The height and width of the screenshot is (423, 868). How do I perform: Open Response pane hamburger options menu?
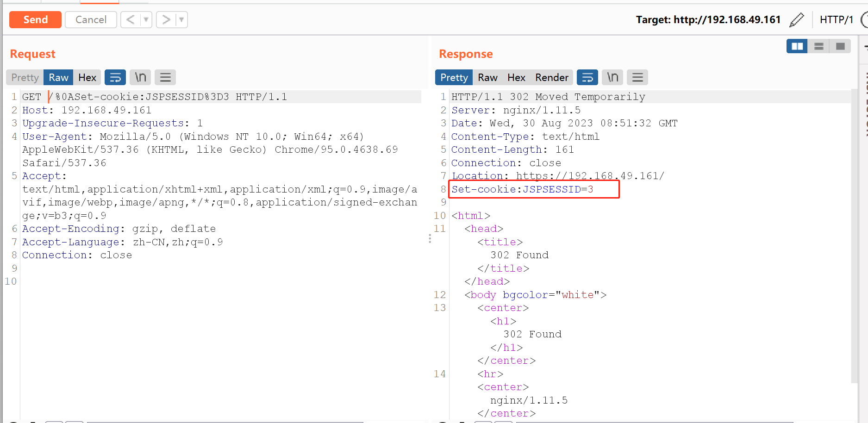[x=637, y=77]
